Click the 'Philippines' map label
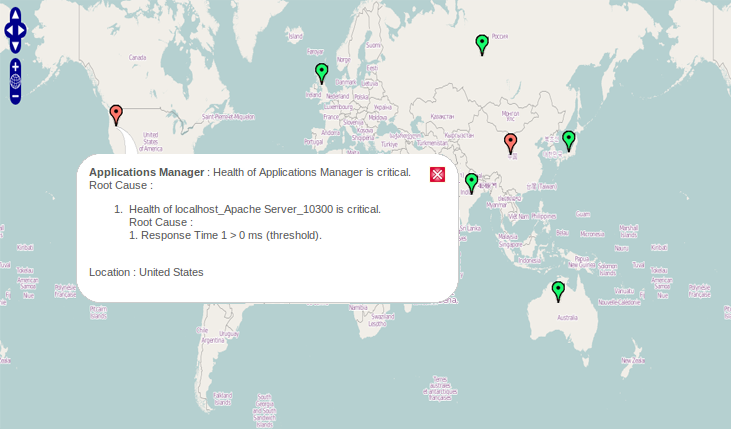 coord(544,216)
